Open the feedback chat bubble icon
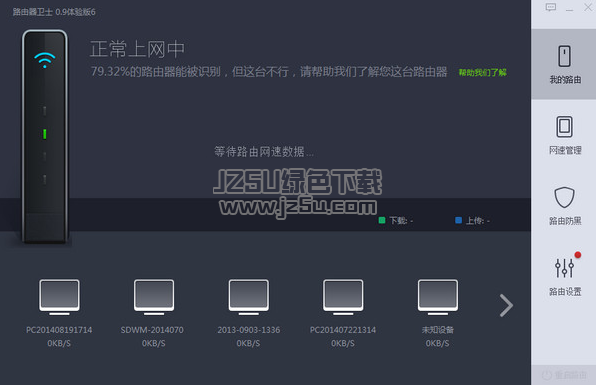Image resolution: width=596 pixels, height=385 pixels. tap(550, 7)
